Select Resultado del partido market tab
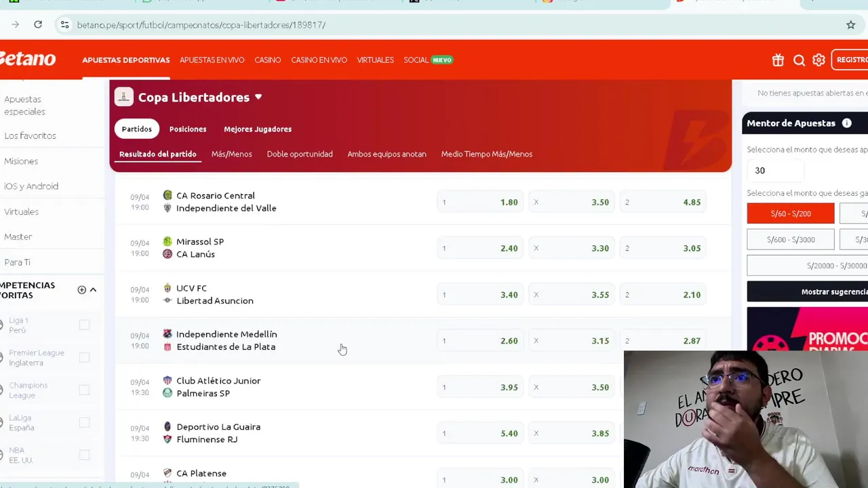Image resolution: width=868 pixels, height=488 pixels. pos(158,154)
